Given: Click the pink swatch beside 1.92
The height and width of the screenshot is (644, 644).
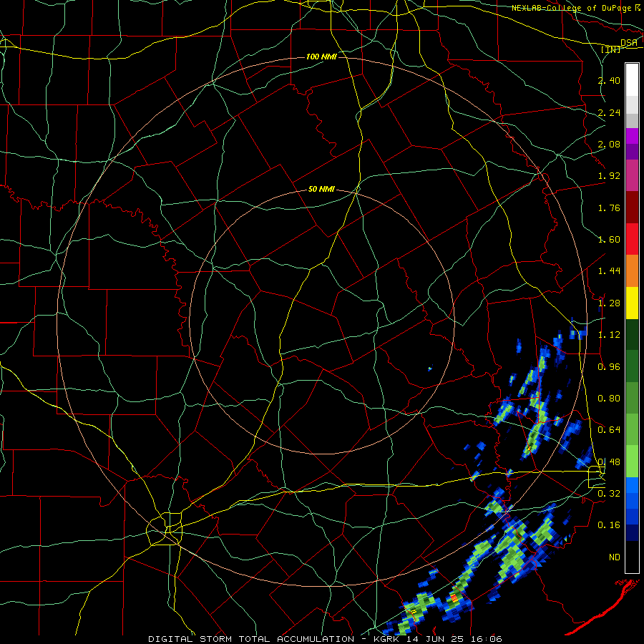Looking at the screenshot, I should pyautogui.click(x=632, y=175).
